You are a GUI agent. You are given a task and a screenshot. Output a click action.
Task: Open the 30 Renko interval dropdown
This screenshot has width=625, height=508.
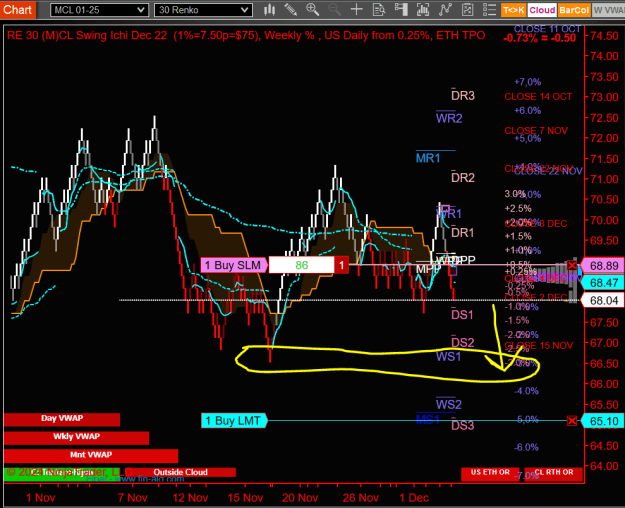[203, 10]
